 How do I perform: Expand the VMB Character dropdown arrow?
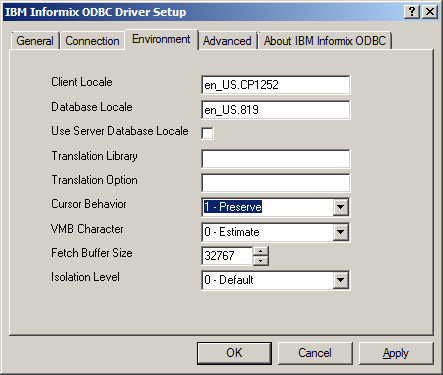tap(340, 232)
